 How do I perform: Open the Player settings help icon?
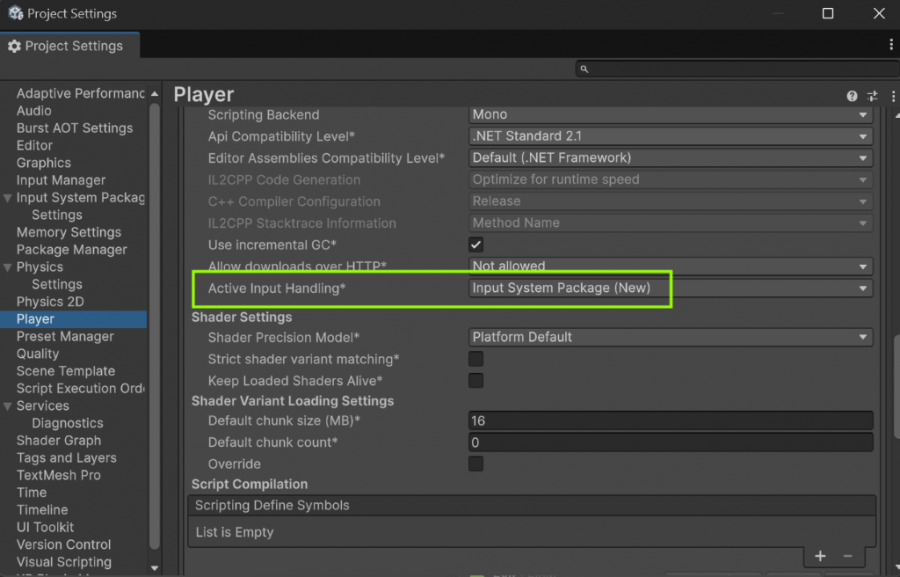[x=852, y=96]
